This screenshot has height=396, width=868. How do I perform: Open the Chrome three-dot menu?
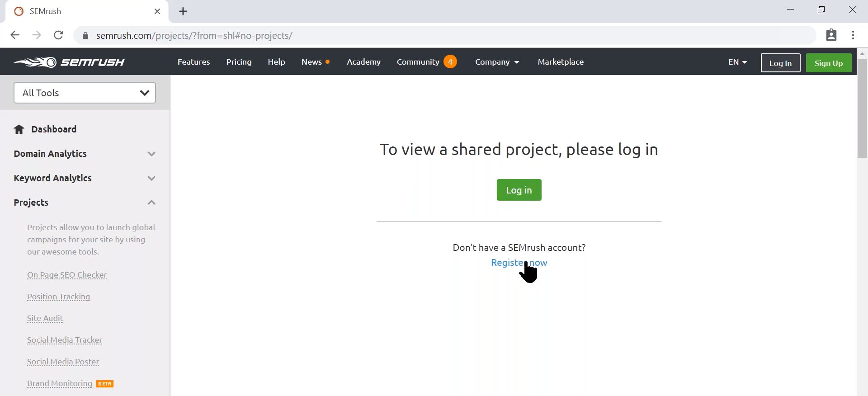tap(853, 35)
